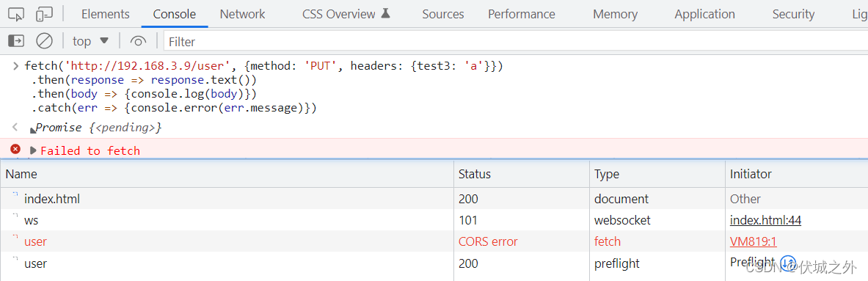Screen dimensions: 868x281
Task: Activate the inspect element picker icon
Action: 17,15
